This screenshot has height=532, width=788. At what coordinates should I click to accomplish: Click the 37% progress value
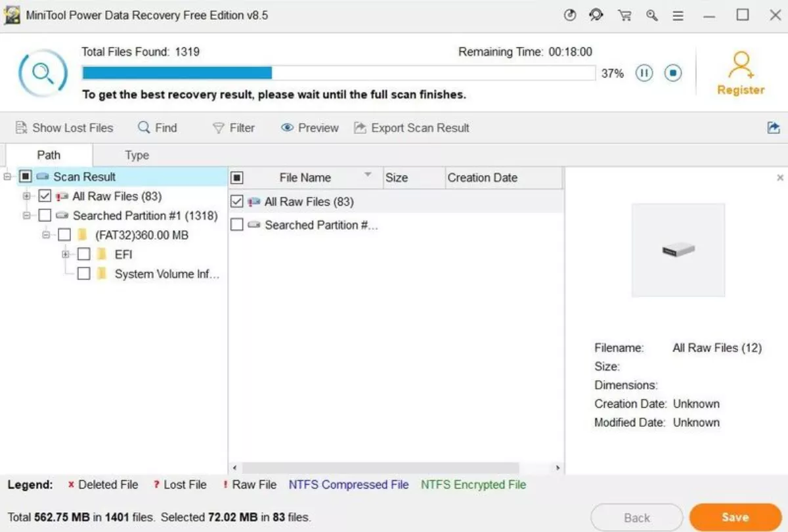(x=613, y=74)
